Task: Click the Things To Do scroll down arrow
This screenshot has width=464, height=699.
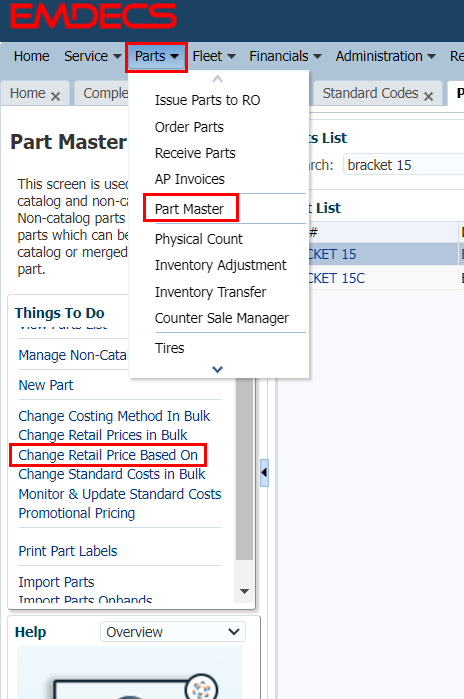Action: (244, 591)
